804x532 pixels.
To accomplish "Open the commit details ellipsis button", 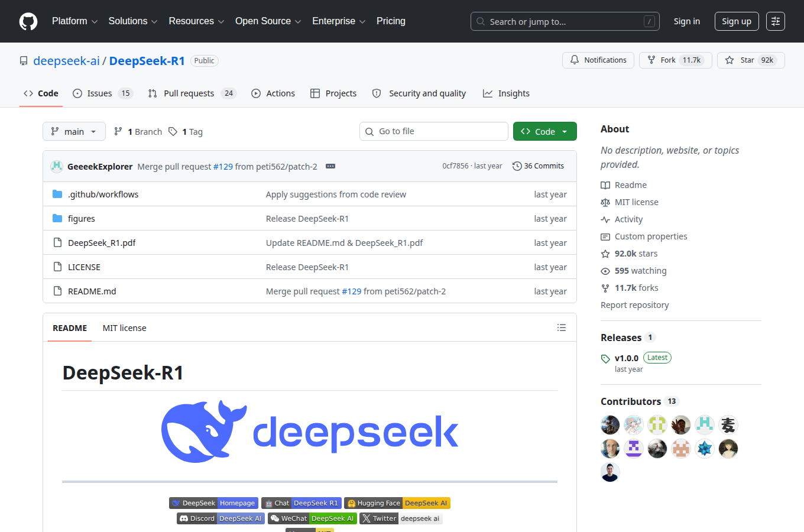I will [330, 166].
